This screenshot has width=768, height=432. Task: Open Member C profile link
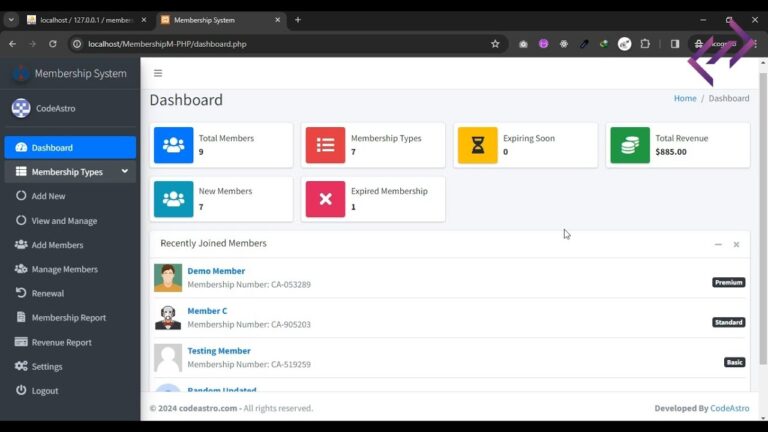click(x=207, y=311)
